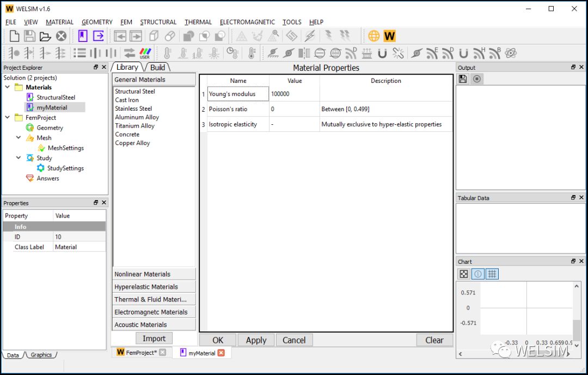The height and width of the screenshot is (375, 588).
Task: Click the Apply button
Action: [x=256, y=340]
